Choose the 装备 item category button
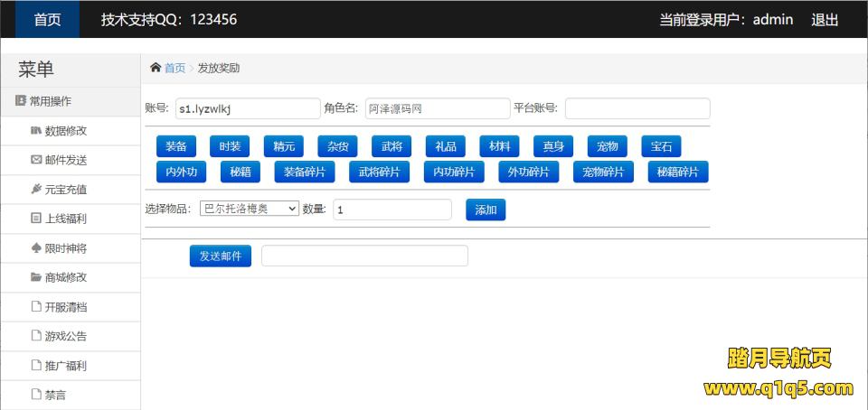Screen dimensions: 868x410 pos(175,146)
